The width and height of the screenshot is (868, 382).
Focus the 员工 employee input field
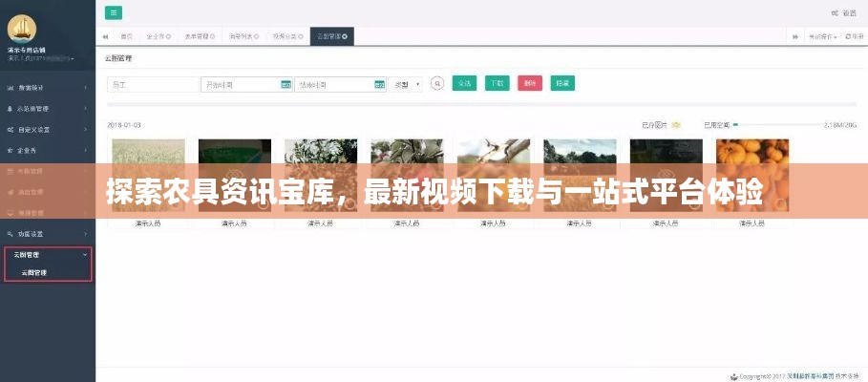click(x=153, y=85)
